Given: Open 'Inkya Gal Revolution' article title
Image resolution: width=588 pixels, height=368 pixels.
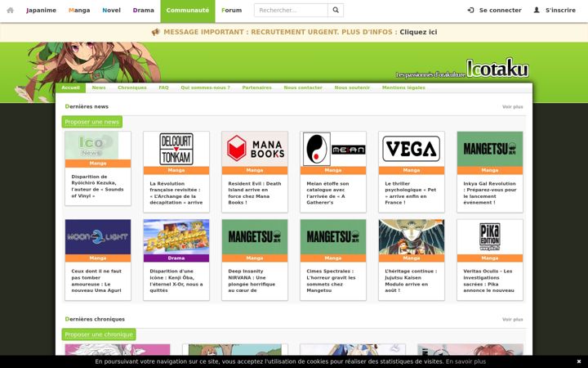Looking at the screenshot, I should click(490, 193).
